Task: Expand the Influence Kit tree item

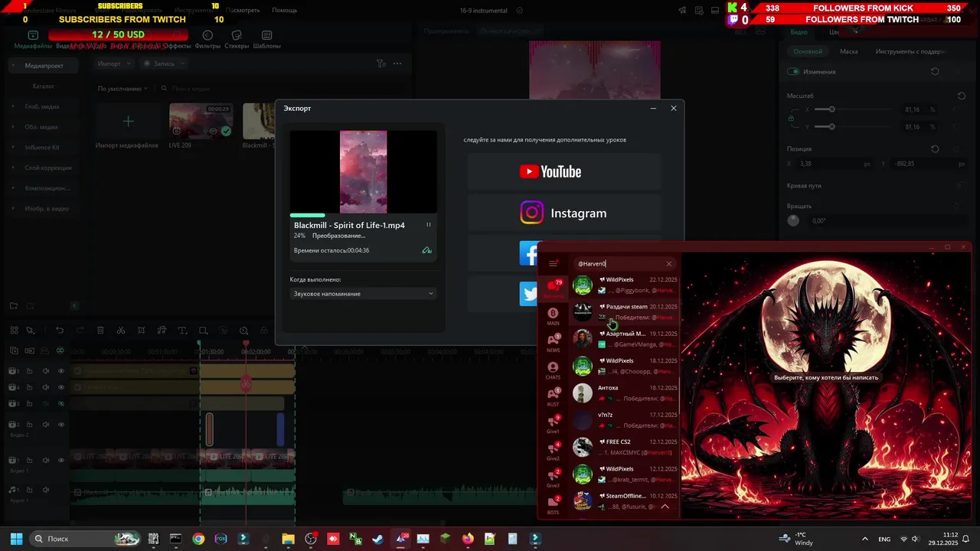Action: tap(13, 147)
